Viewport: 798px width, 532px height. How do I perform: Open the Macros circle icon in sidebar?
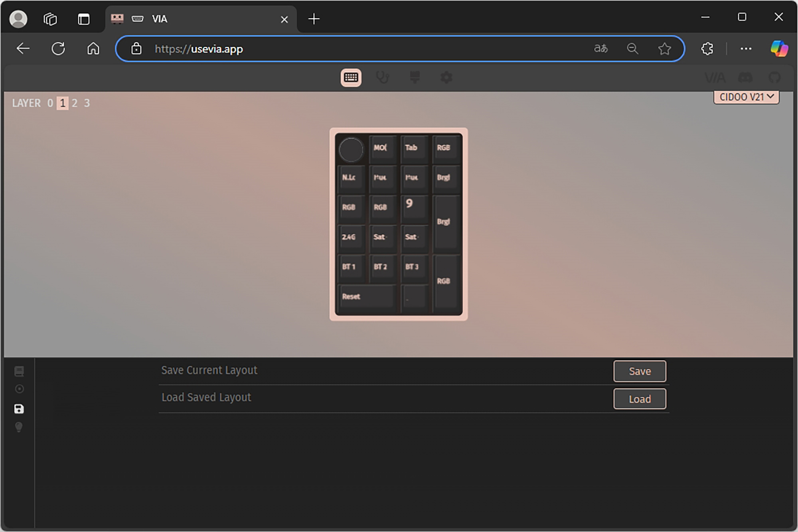pyautogui.click(x=19, y=389)
